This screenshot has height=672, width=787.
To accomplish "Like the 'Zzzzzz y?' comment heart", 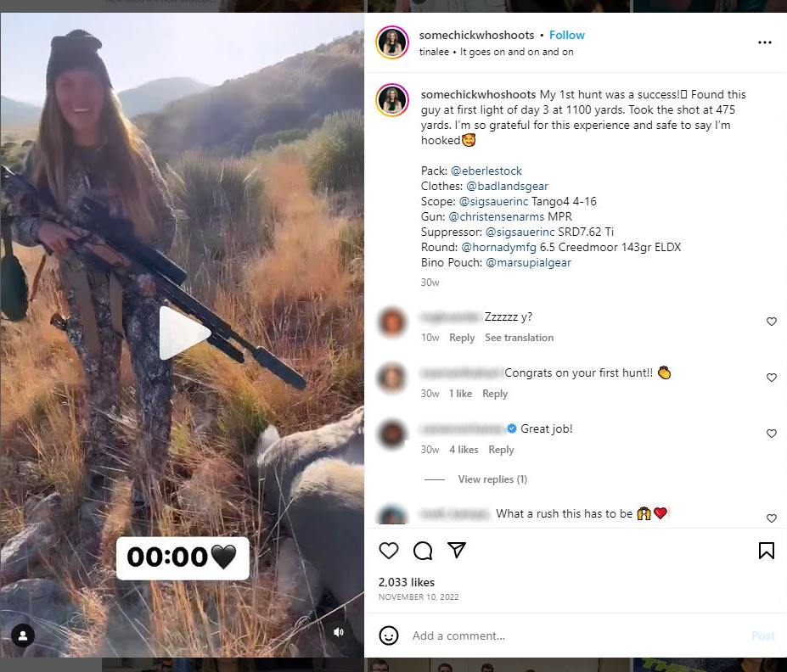I will [x=771, y=322].
